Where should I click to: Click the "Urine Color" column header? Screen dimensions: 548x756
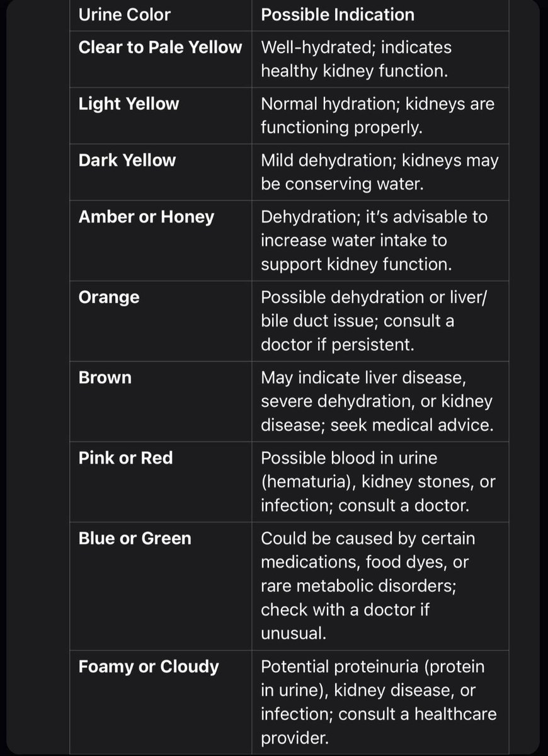(124, 14)
